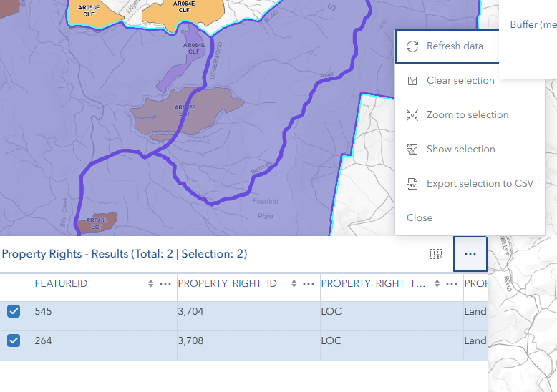Click the Export selection to CSV icon
This screenshot has height=392, width=557.
(412, 184)
